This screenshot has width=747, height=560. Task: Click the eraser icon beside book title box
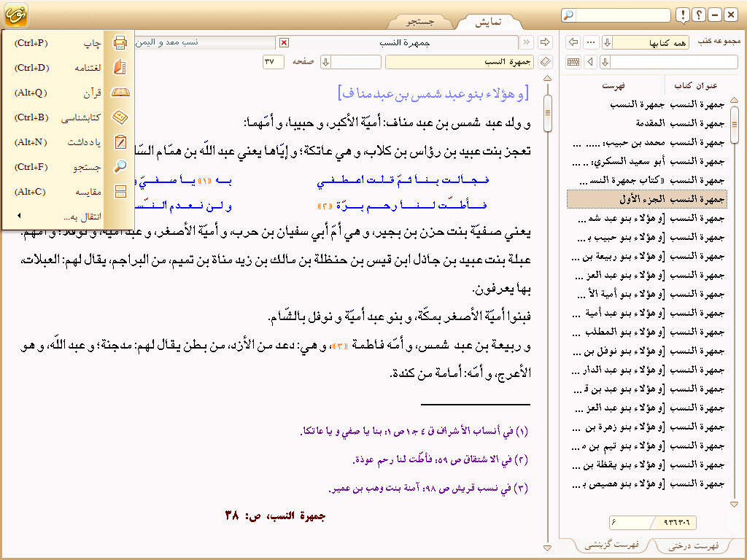point(546,62)
